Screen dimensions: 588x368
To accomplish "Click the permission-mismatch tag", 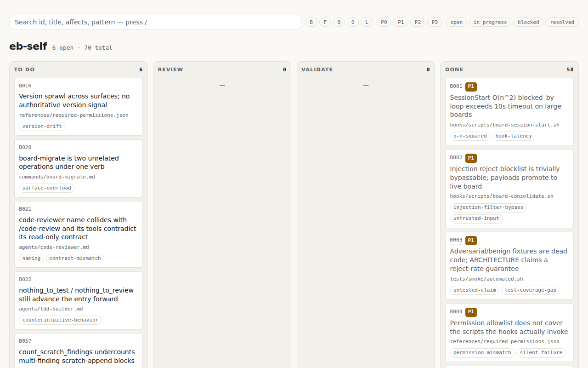I will pyautogui.click(x=482, y=352).
